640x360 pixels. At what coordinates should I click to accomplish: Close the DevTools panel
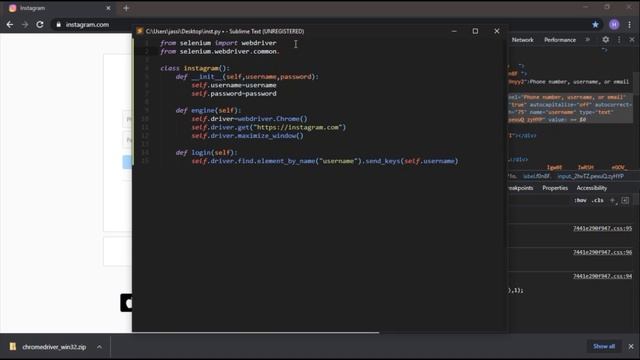coord(632,40)
